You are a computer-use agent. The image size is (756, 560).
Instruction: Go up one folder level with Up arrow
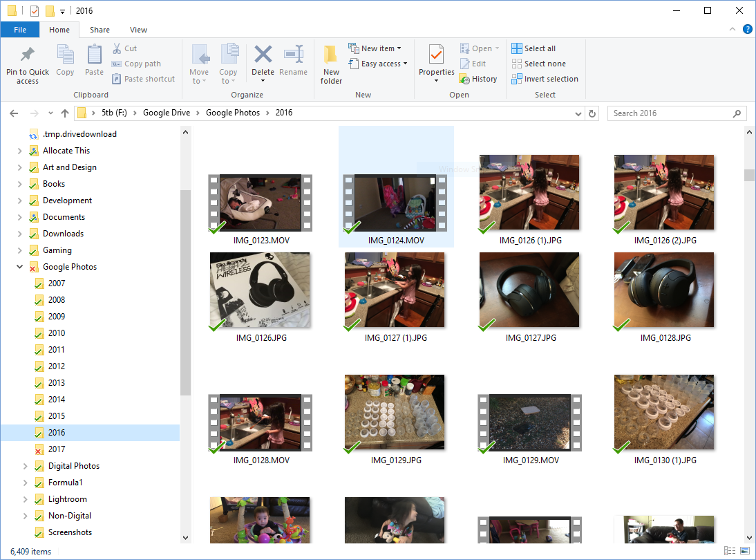pos(64,113)
